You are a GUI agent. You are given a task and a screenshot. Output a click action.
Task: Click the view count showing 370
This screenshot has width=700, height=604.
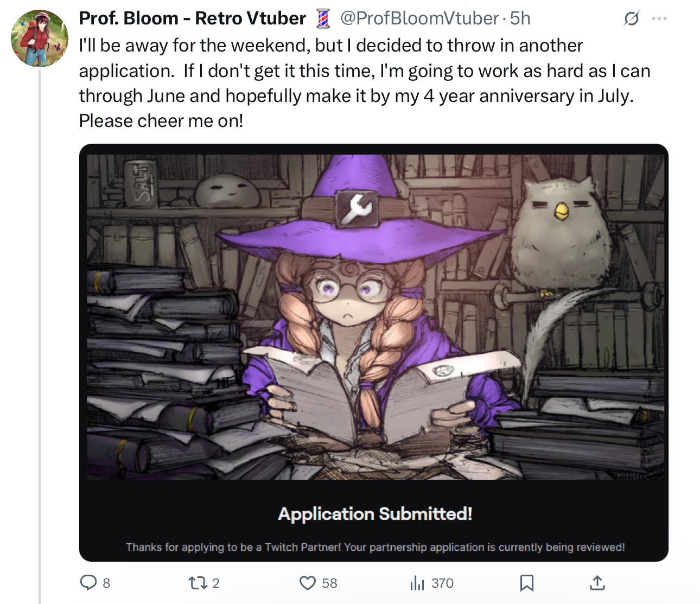tap(442, 583)
